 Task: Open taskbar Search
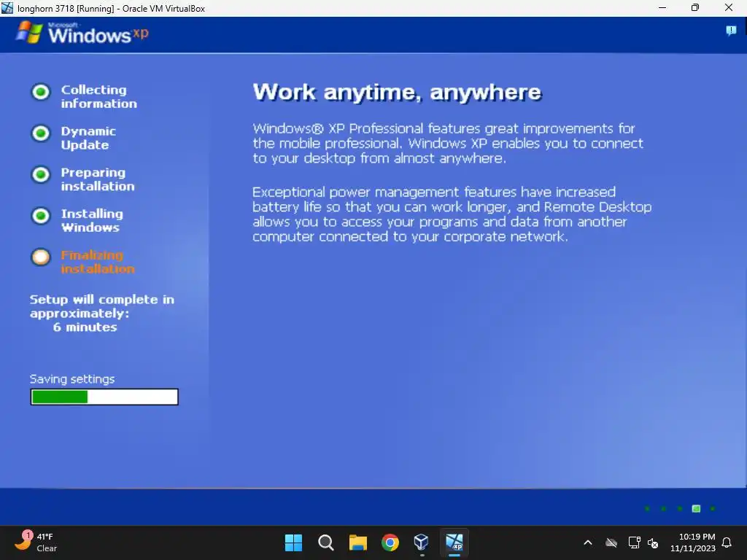(x=326, y=542)
